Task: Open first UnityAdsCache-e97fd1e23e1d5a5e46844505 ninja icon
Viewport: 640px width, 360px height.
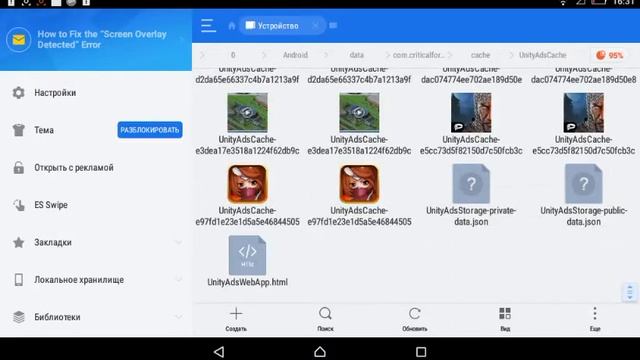Action: (x=247, y=184)
